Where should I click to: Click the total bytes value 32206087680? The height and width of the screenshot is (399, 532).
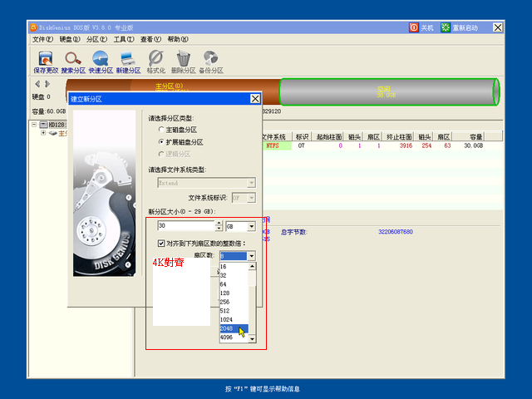[x=396, y=232]
